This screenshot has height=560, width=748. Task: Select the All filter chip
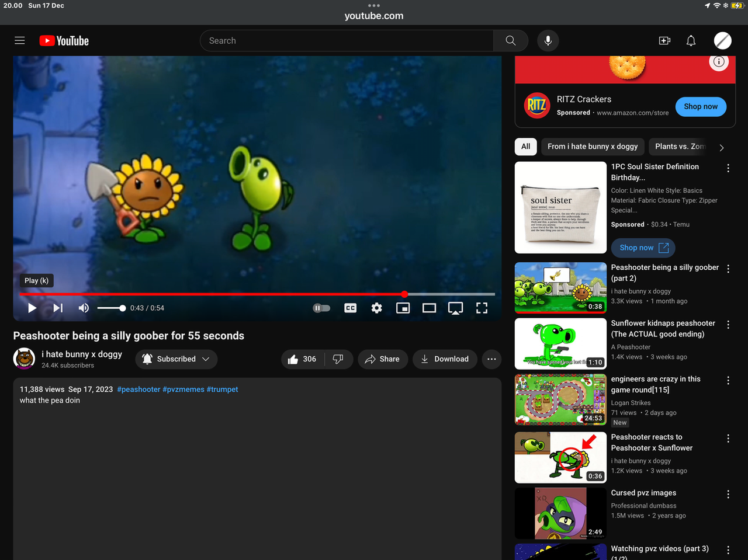tap(526, 147)
